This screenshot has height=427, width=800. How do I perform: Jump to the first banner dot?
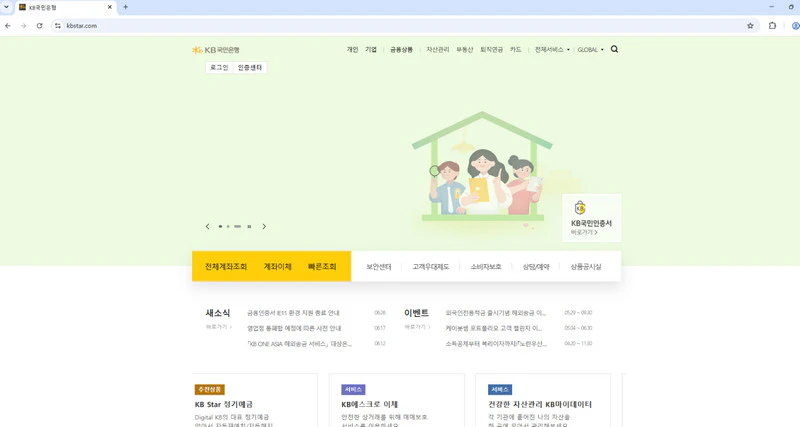220,227
